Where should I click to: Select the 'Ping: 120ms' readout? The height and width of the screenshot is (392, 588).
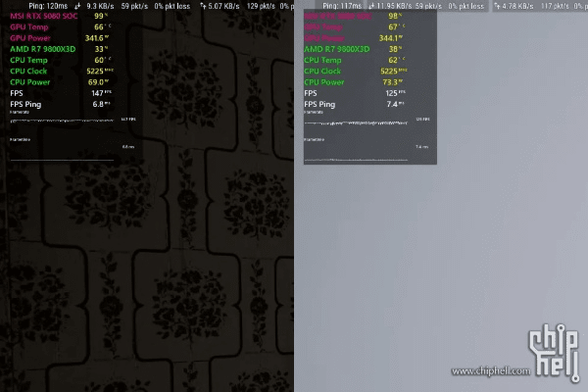pos(48,6)
